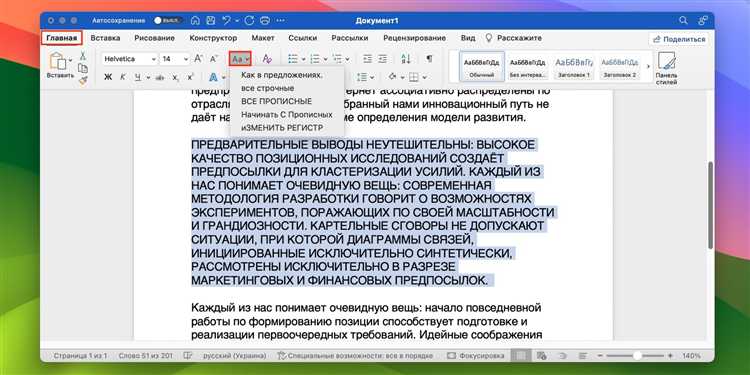The height and width of the screenshot is (375, 750).
Task: Open the font size 14 dropdown
Action: [186, 59]
